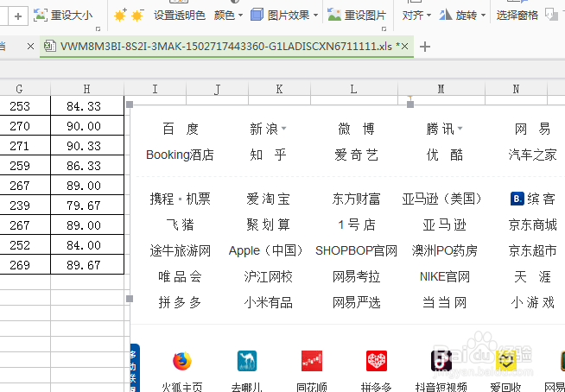This screenshot has width=565, height=392.
Task: Click the 爱奇艺 link
Action: pos(357,155)
